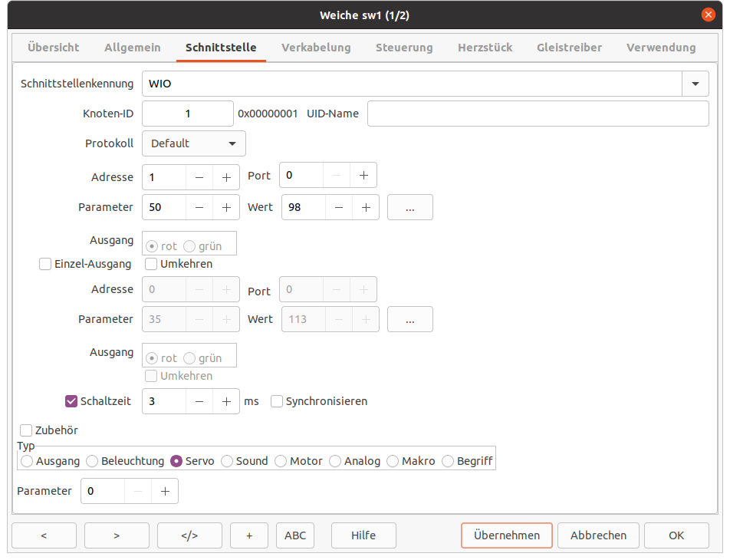Open the Herzstück tab

click(x=485, y=48)
